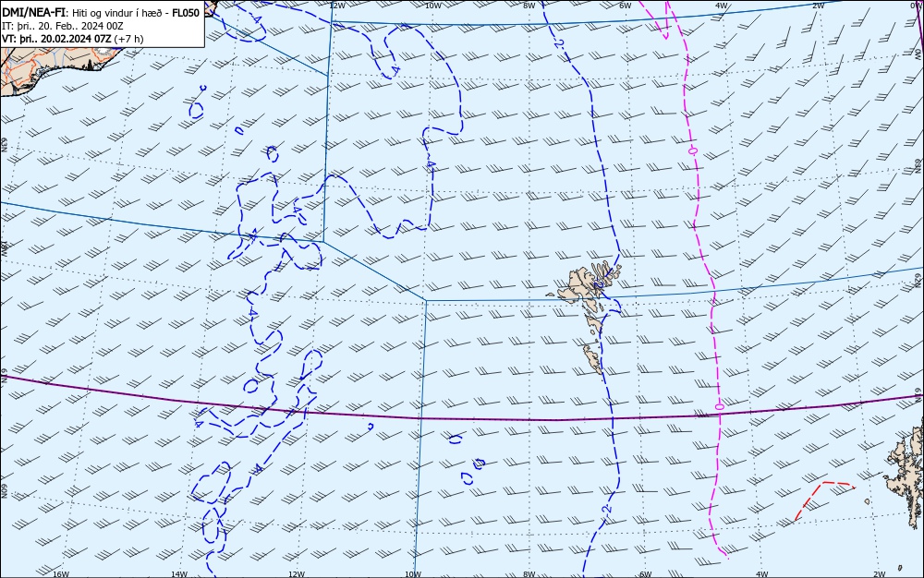Click the 'FL050' flight level label
Screen dimensions: 924x578
[186, 13]
